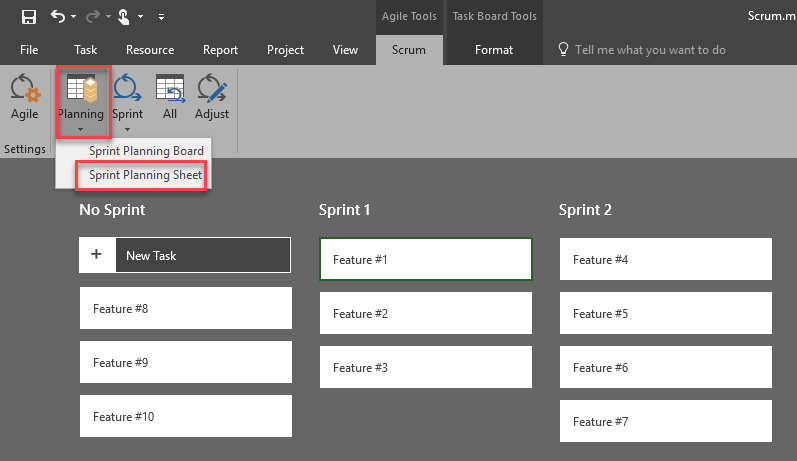Select the Feature #1 card

coord(425,259)
